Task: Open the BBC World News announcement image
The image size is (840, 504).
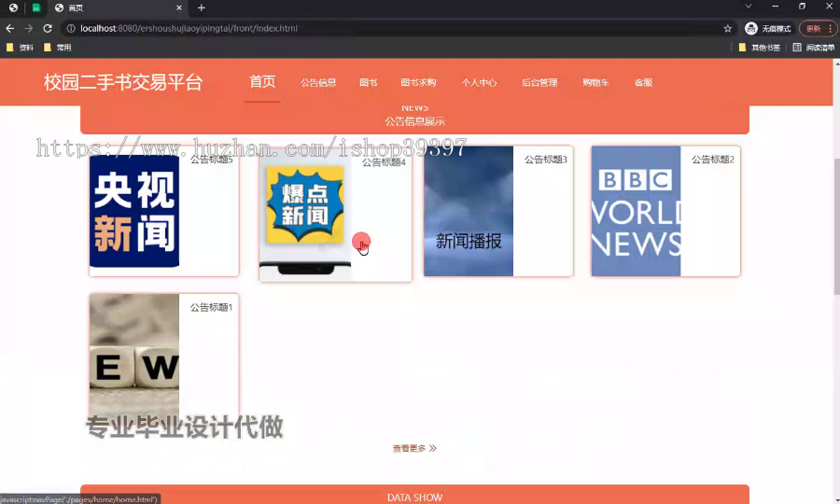Action: tap(636, 211)
